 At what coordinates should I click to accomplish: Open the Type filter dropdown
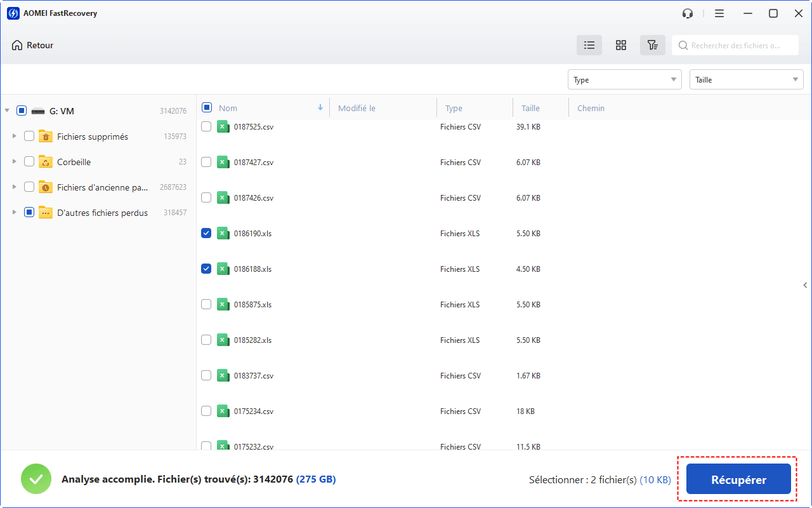tap(624, 79)
